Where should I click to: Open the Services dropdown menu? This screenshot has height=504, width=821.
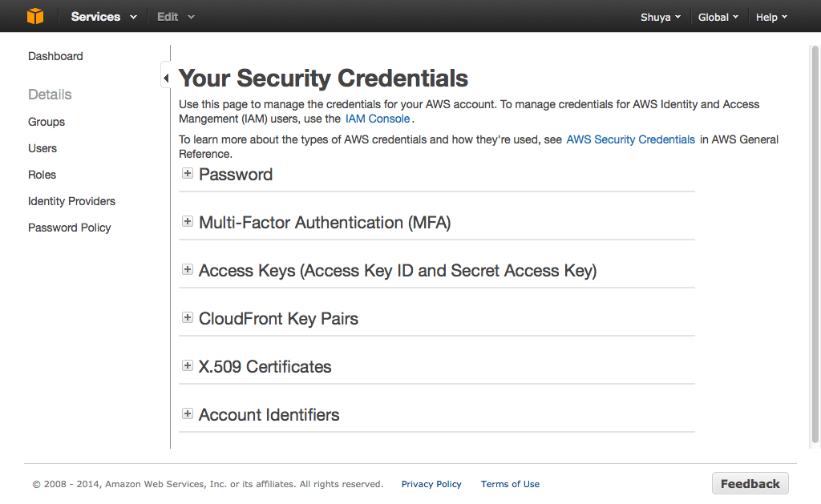pyautogui.click(x=103, y=17)
